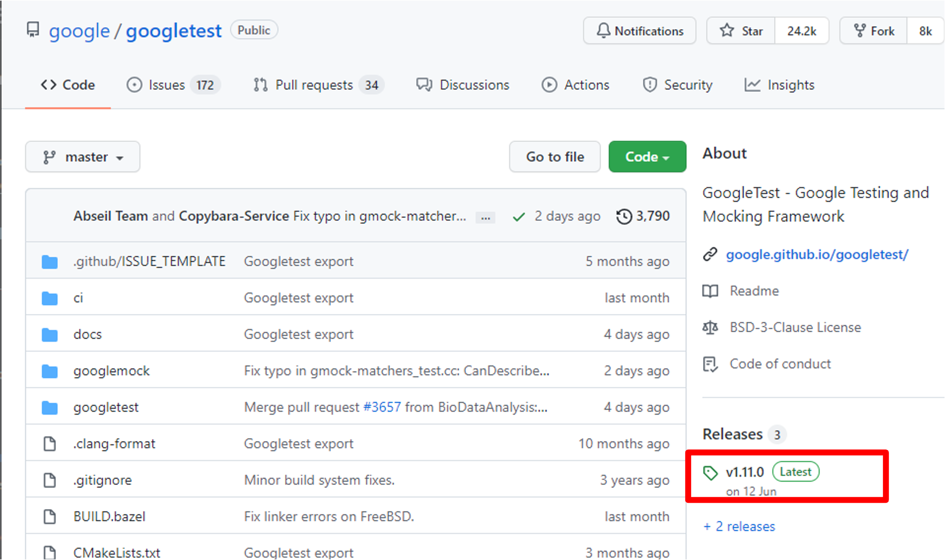Click the folder icon beside ci
The height and width of the screenshot is (560, 945).
tap(50, 298)
